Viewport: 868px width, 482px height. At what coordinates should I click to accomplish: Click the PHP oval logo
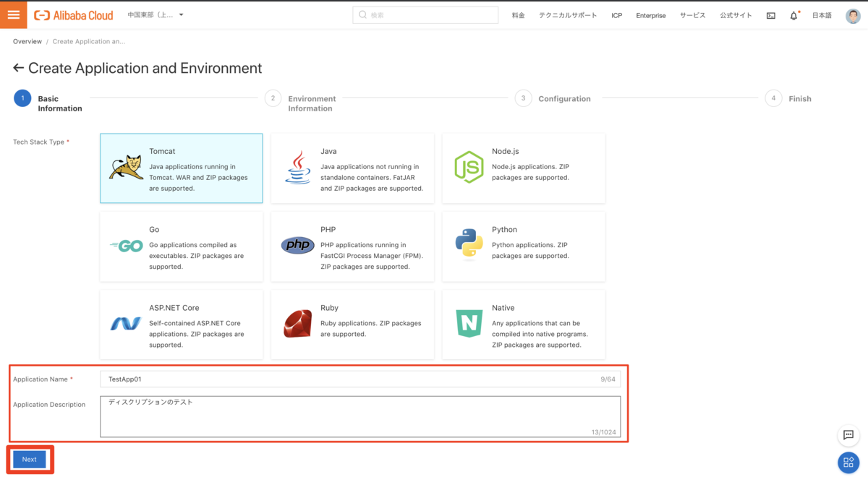point(297,246)
